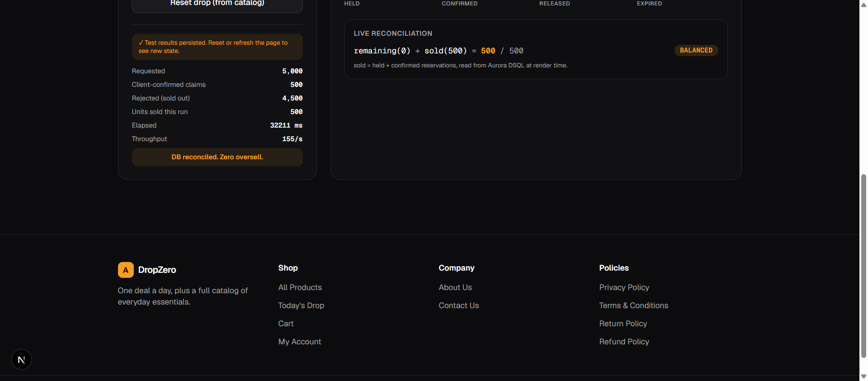Image resolution: width=868 pixels, height=381 pixels.
Task: Click the Company footer heading
Action: coord(457,268)
